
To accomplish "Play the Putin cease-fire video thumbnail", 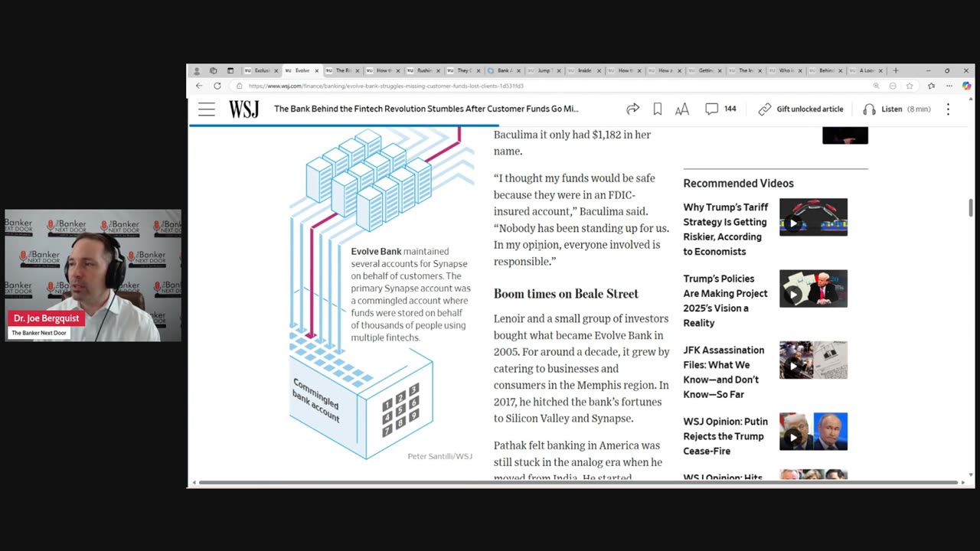I will (x=813, y=432).
